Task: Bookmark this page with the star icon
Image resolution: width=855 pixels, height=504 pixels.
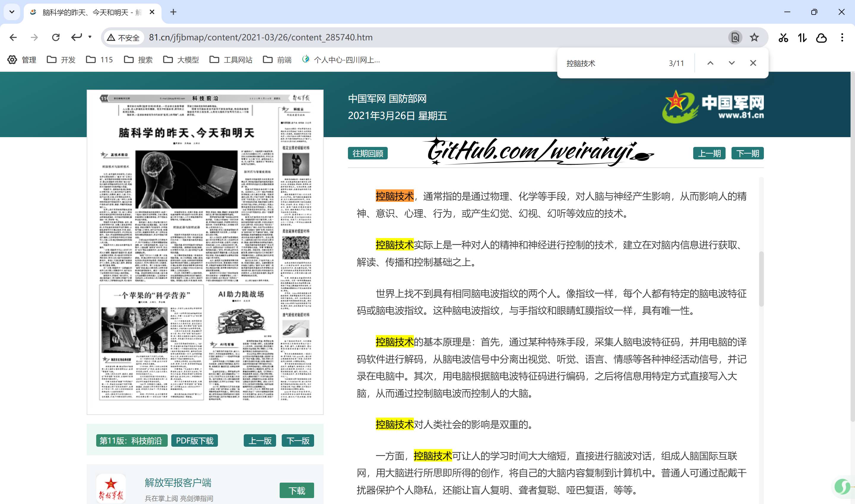Action: 754,38
